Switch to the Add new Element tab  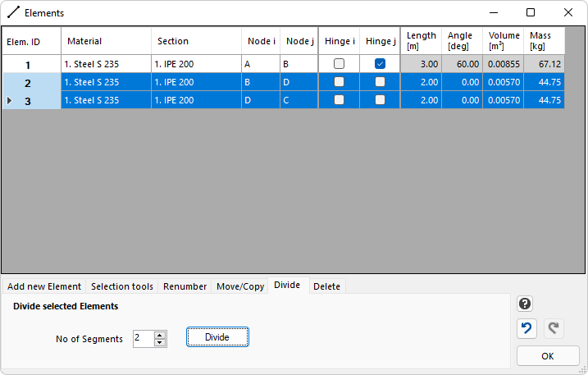(44, 286)
